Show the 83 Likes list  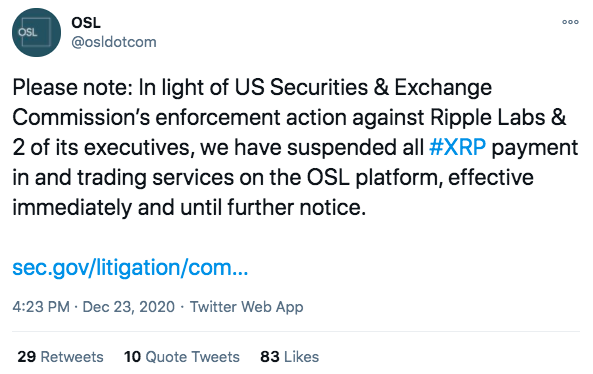coord(289,357)
